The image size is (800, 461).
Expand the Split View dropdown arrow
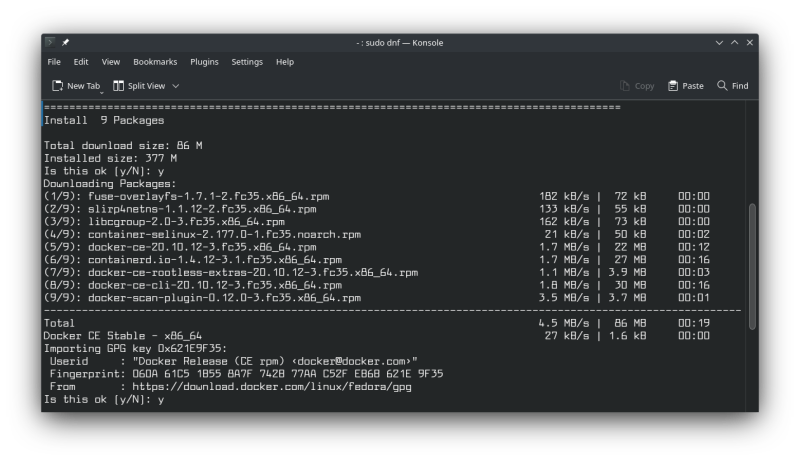click(x=176, y=86)
